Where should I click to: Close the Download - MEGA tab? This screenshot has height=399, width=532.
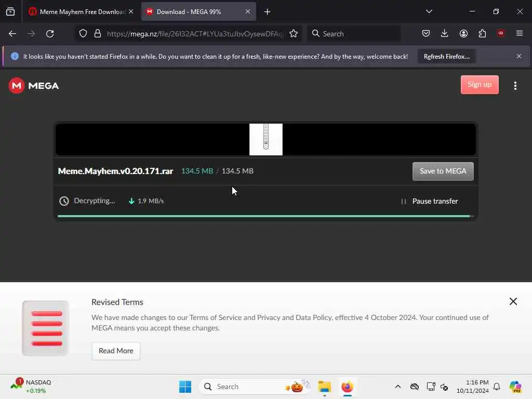[248, 12]
